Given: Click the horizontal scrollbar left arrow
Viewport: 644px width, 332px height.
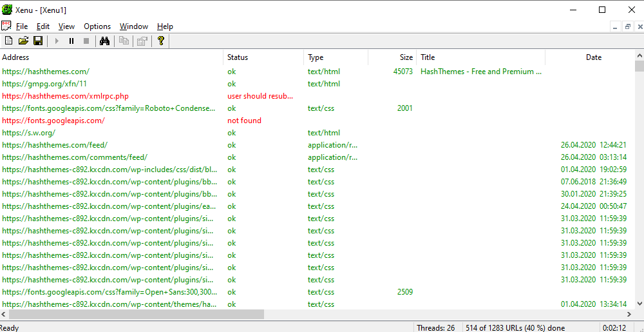Looking at the screenshot, I should click(4, 315).
